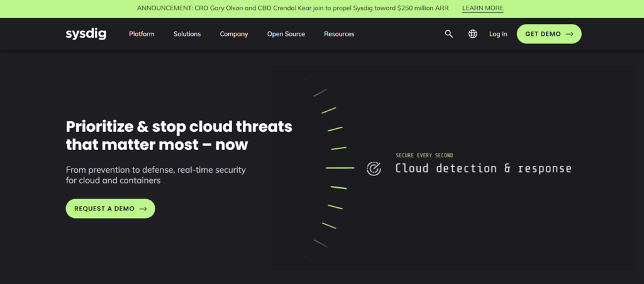Click the Prioritize & stop cloud threats headline
Screen dimensions: 644x284
click(179, 136)
